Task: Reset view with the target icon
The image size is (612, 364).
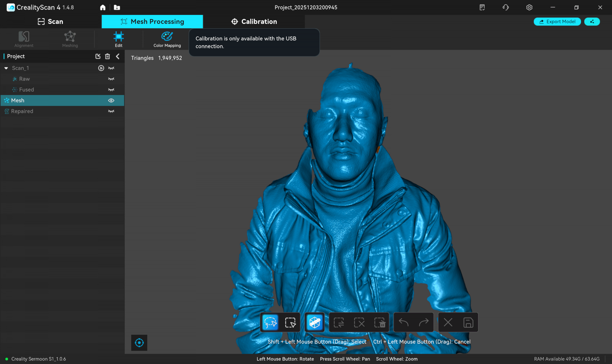Action: [139, 343]
